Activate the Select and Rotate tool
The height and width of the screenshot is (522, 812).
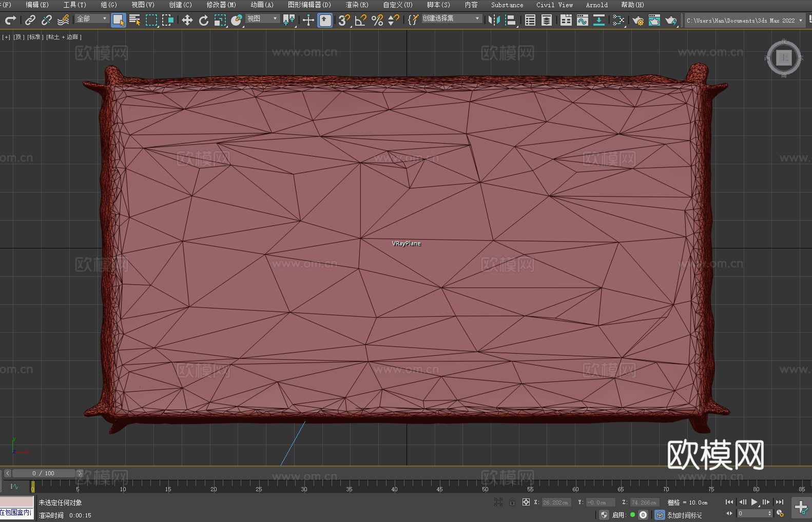(x=204, y=20)
